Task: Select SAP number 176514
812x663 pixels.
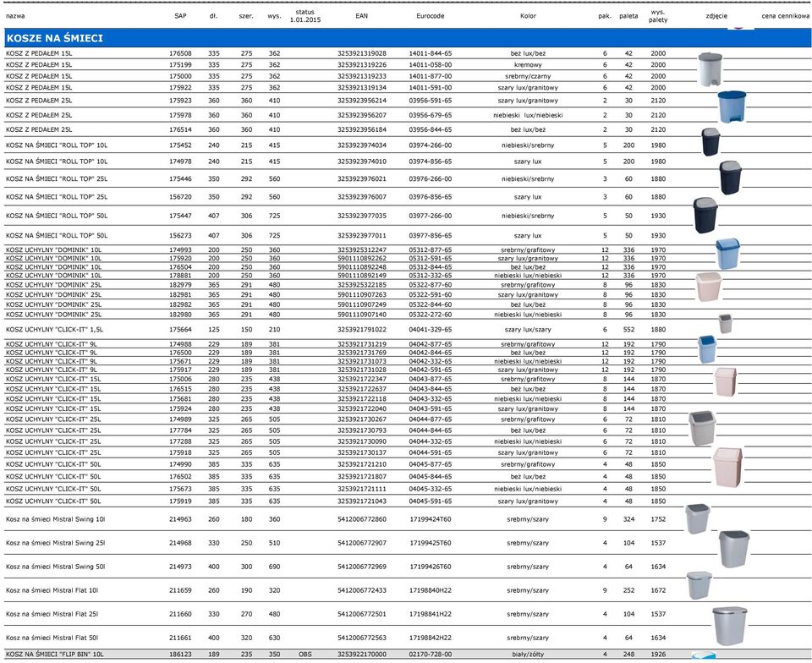Action: pos(180,129)
